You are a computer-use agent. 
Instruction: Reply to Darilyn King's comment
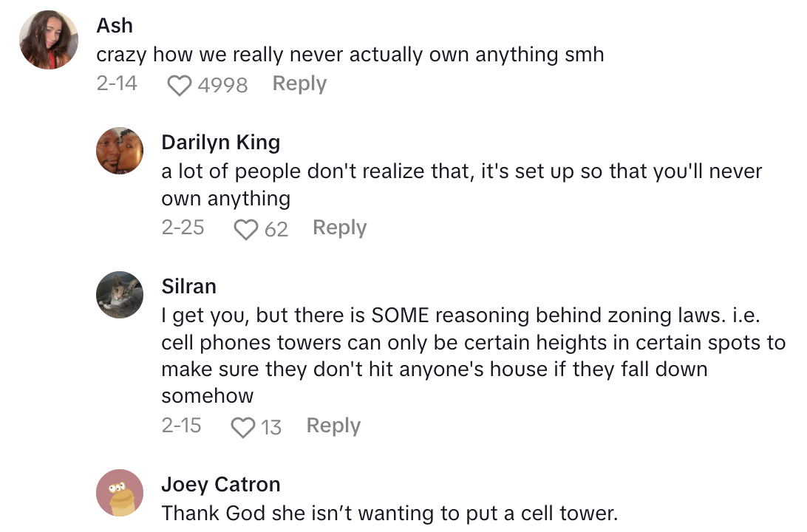point(339,228)
